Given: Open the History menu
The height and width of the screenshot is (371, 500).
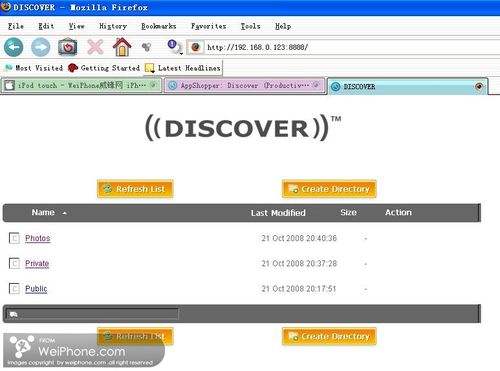Looking at the screenshot, I should click(x=113, y=26).
